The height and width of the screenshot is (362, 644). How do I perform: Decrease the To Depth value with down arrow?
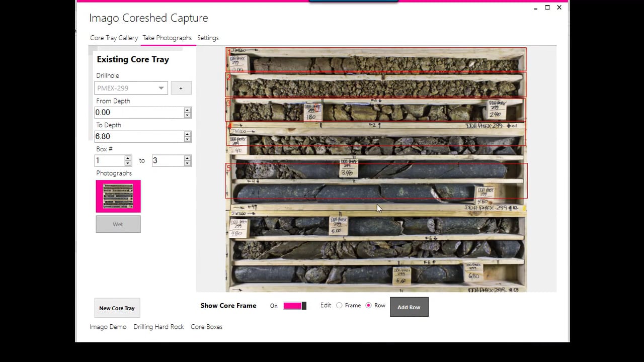coord(187,139)
